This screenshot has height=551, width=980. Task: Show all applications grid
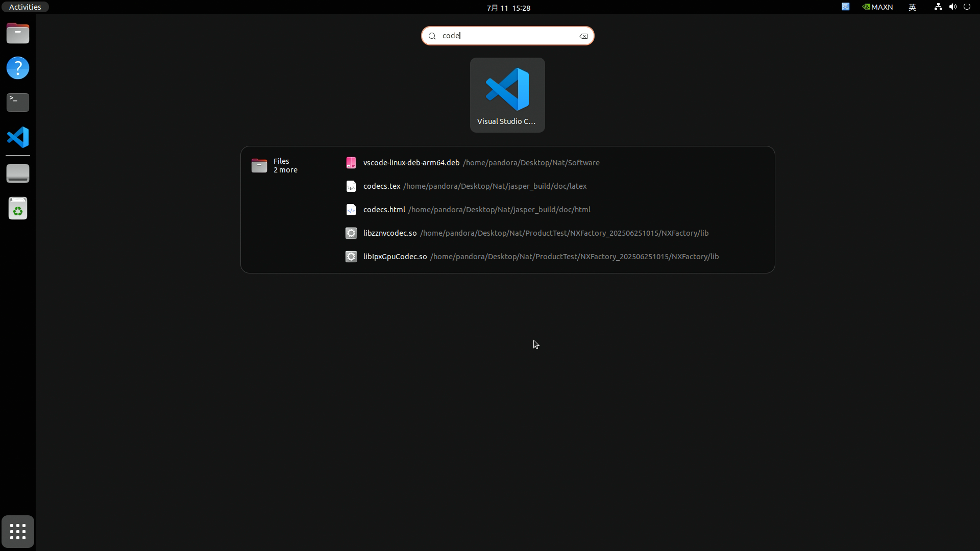[18, 532]
